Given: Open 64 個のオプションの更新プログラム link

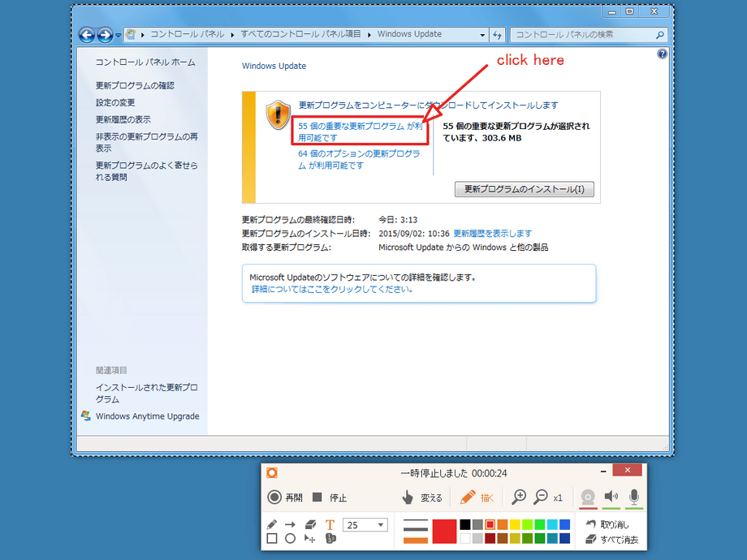Looking at the screenshot, I should 359,160.
